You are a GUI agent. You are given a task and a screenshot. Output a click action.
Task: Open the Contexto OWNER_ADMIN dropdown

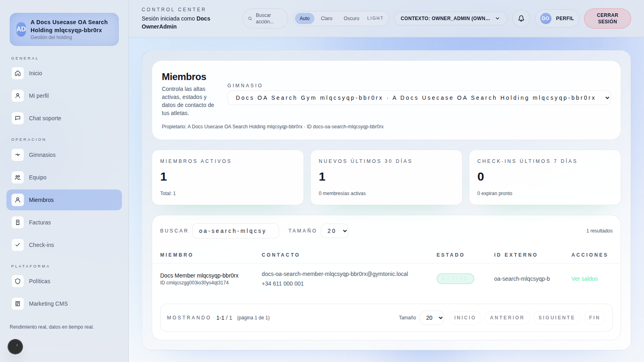pos(450,18)
